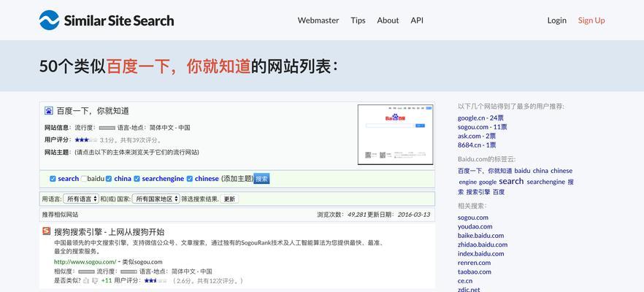Image resolution: width=644 pixels, height=292 pixels.
Task: Open taobao.com related search
Action: click(475, 272)
